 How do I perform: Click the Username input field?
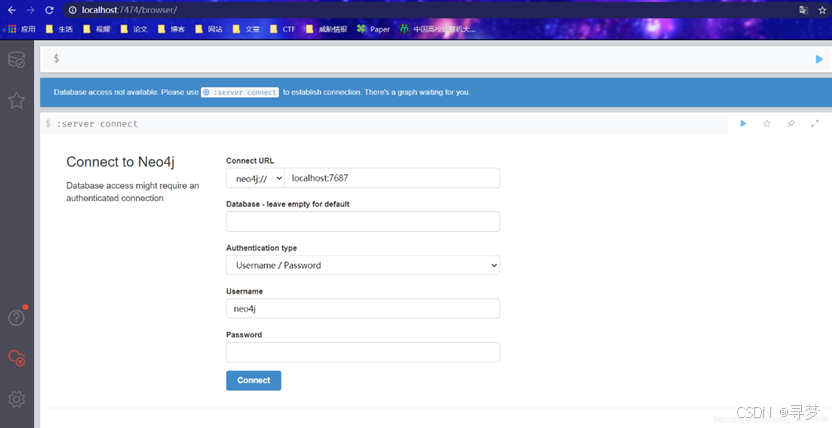[x=363, y=309]
